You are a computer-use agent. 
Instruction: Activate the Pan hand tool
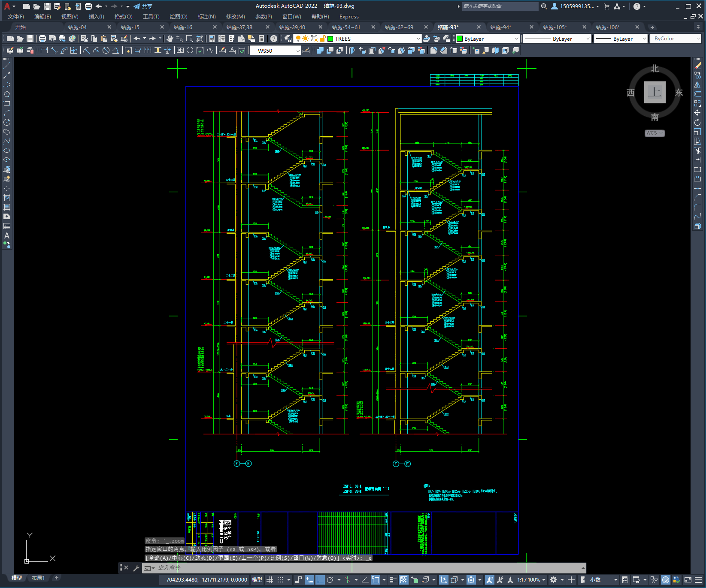[170, 39]
